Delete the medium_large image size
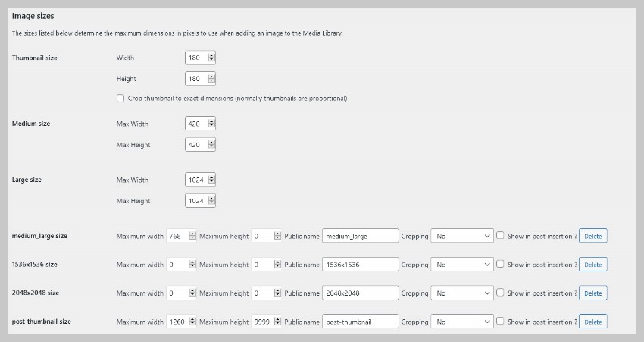Image resolution: width=644 pixels, height=342 pixels. pyautogui.click(x=592, y=237)
